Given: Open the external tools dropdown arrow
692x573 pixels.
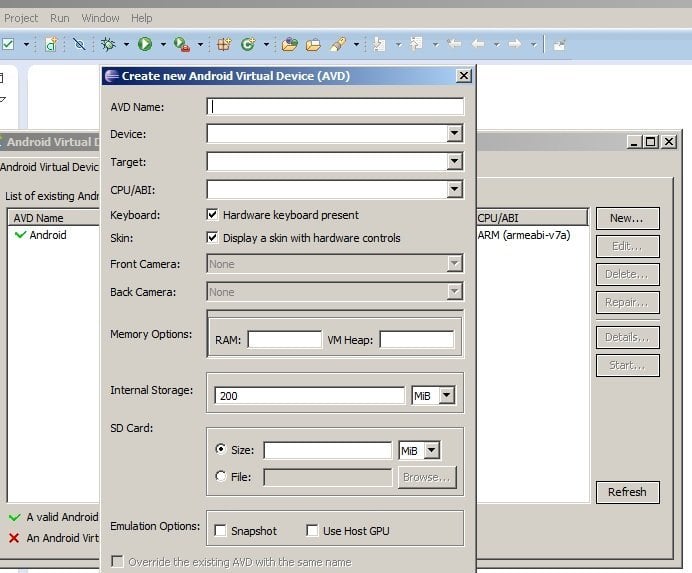Looking at the screenshot, I should click(200, 45).
